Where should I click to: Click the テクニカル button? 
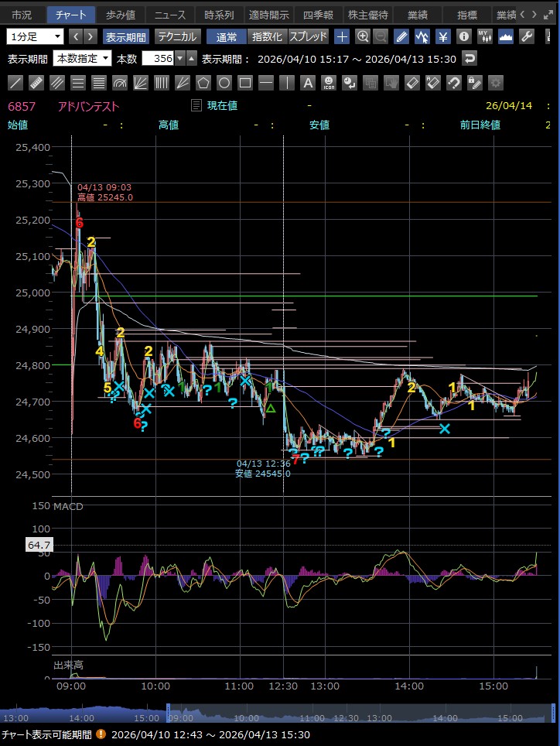pyautogui.click(x=177, y=36)
